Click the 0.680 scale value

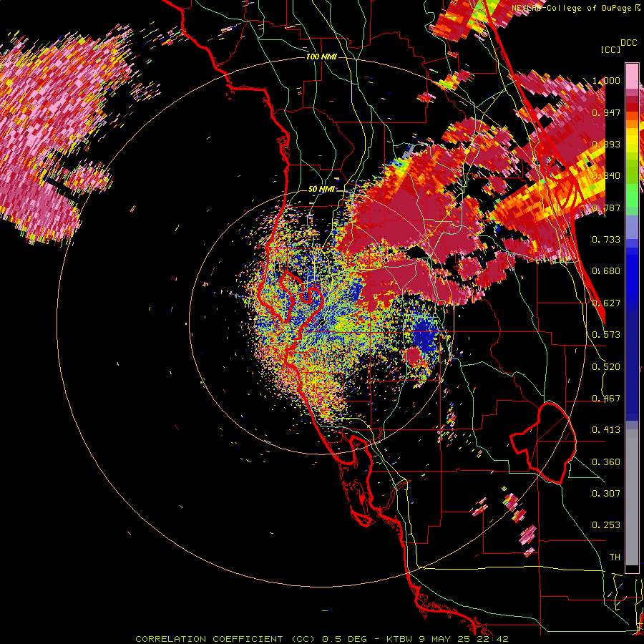pos(606,271)
